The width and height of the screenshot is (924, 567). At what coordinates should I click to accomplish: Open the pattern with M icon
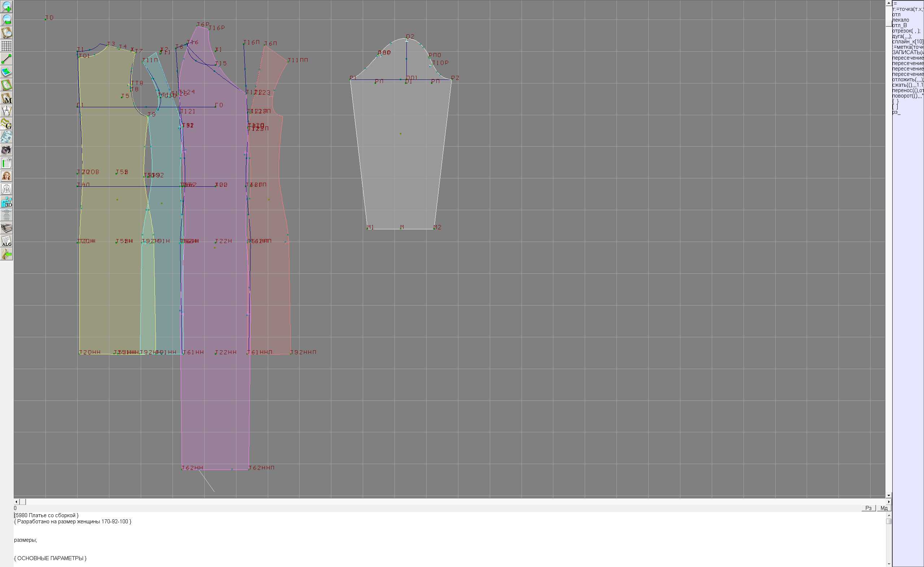click(6, 98)
